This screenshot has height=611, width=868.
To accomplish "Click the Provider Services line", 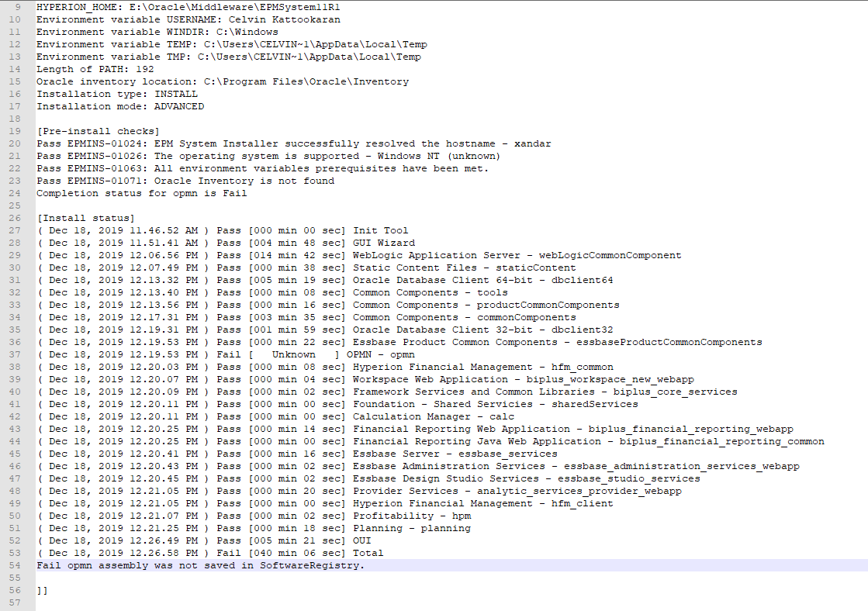I will pyautogui.click(x=359, y=491).
